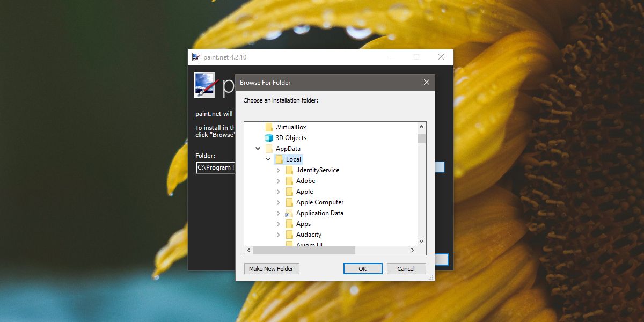
Task: Collapse the AppData tree branch
Action: (258, 149)
